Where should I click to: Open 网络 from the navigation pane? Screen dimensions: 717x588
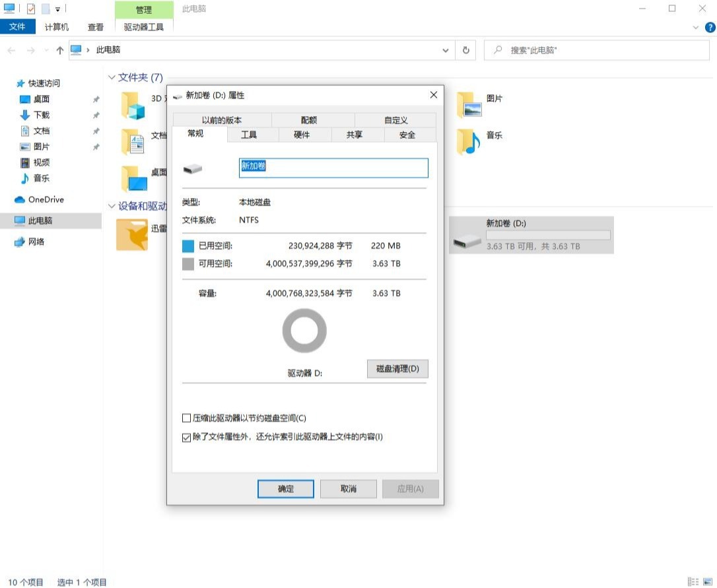click(33, 242)
